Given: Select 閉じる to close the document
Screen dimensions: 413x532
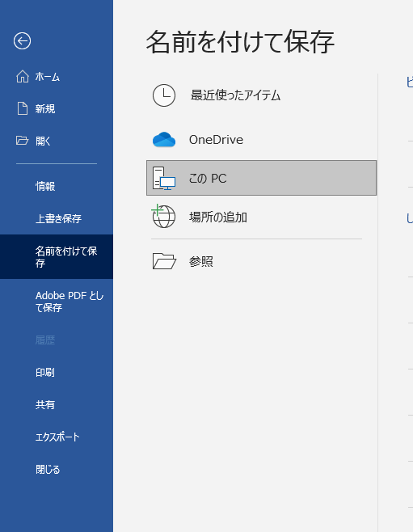Looking at the screenshot, I should 48,470.
